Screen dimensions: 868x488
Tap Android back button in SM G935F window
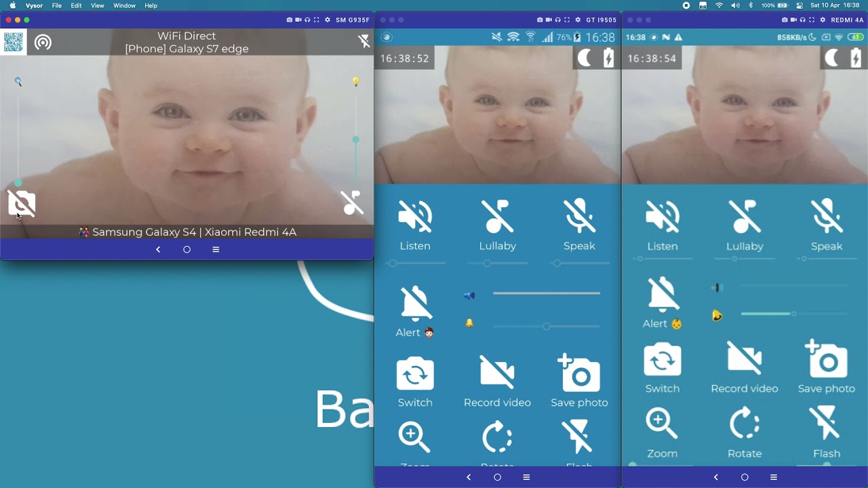coord(158,249)
